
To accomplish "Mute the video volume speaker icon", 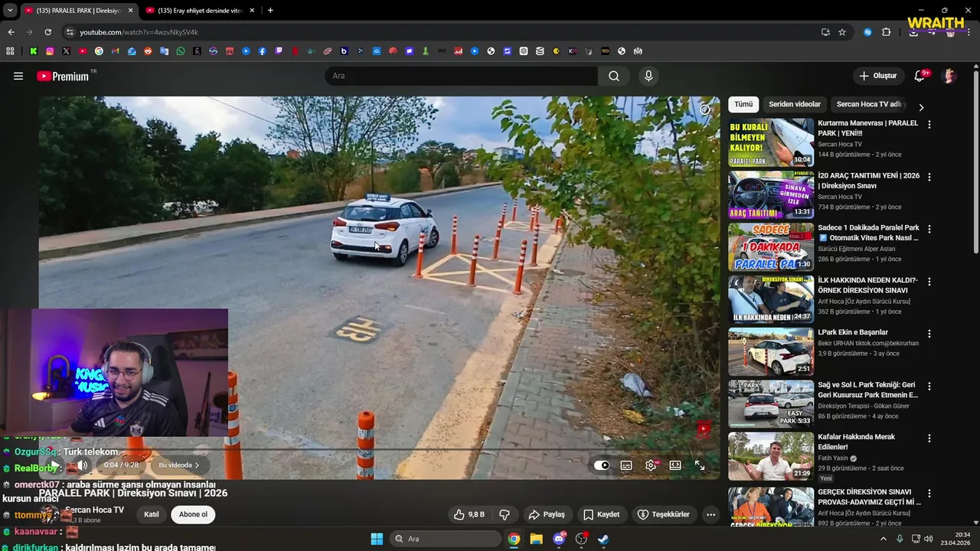I will pos(82,465).
